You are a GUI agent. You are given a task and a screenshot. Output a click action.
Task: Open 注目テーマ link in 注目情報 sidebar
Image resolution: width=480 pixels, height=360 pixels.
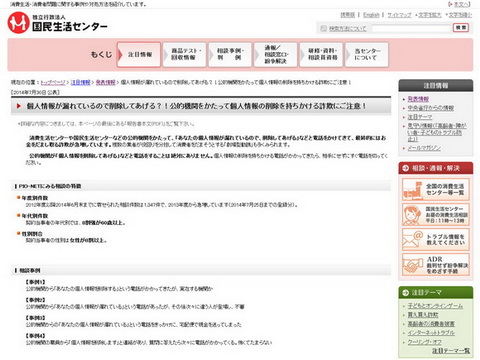click(420, 117)
